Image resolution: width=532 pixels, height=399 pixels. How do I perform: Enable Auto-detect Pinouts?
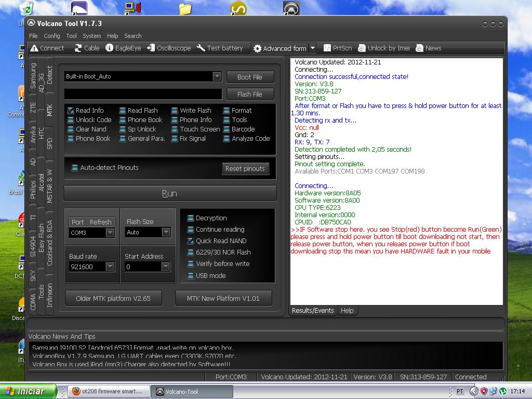point(75,168)
